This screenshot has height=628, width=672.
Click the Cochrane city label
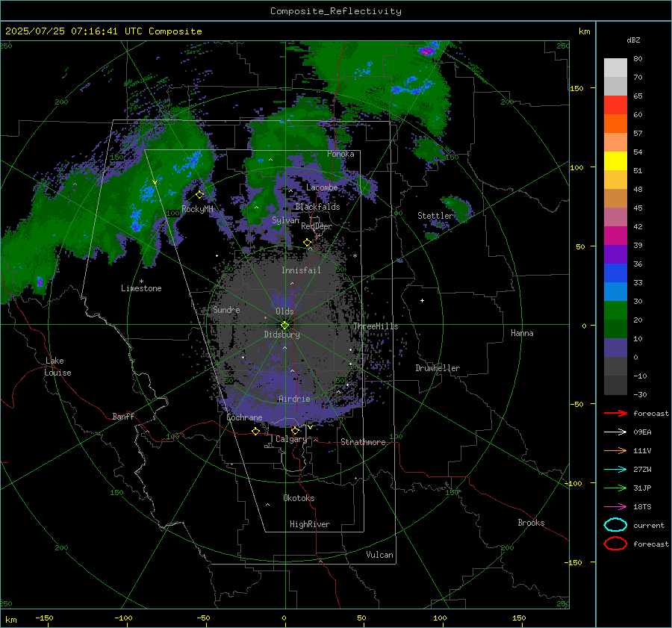point(244,417)
